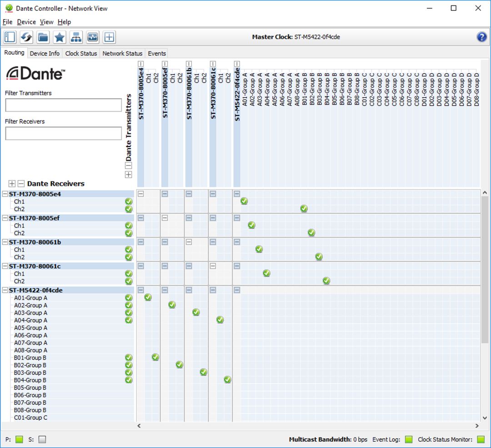Toggle subscription of ST-M370-8005e4 Ch1 to A01-Group A
The height and width of the screenshot is (448, 491).
244,201
